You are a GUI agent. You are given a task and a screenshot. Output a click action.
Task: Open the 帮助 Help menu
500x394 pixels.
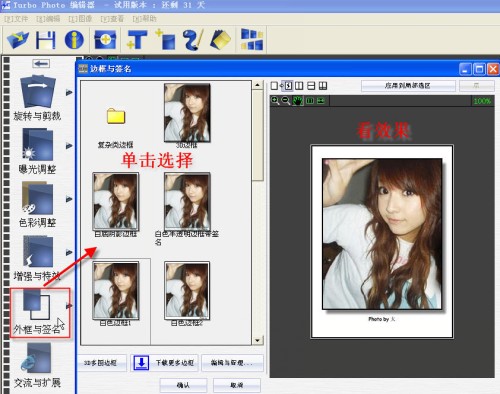point(144,19)
